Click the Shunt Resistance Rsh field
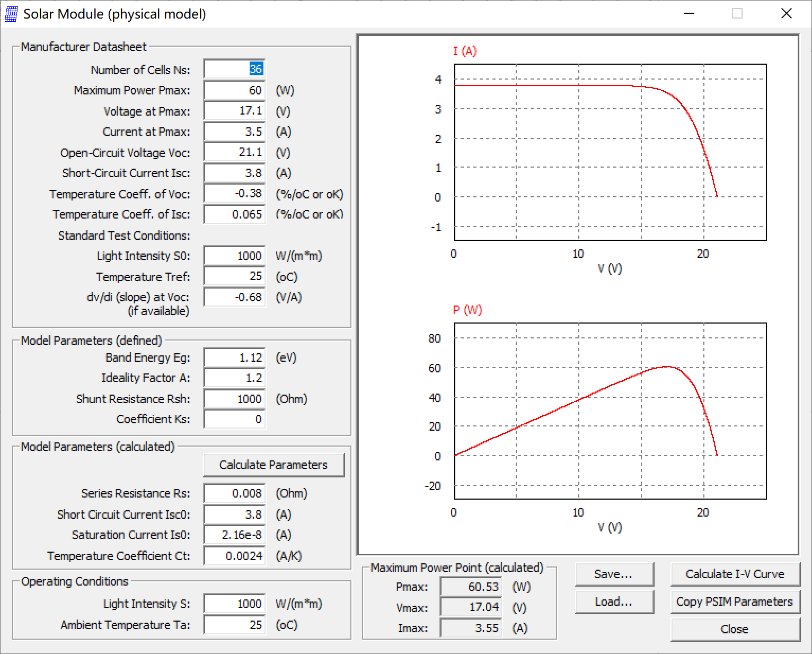812x654 pixels. [x=234, y=398]
